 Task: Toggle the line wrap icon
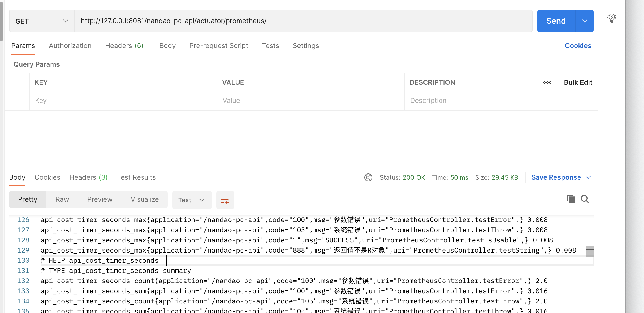point(225,200)
